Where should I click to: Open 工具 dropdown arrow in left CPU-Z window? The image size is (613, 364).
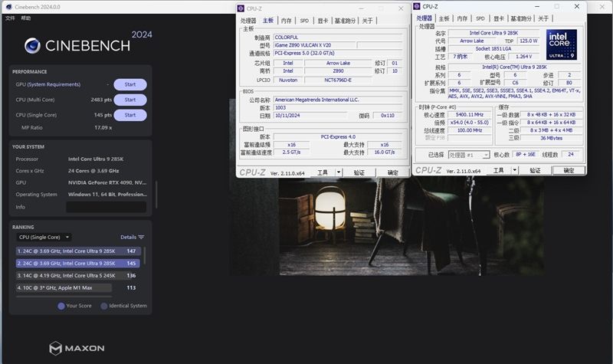pos(339,172)
